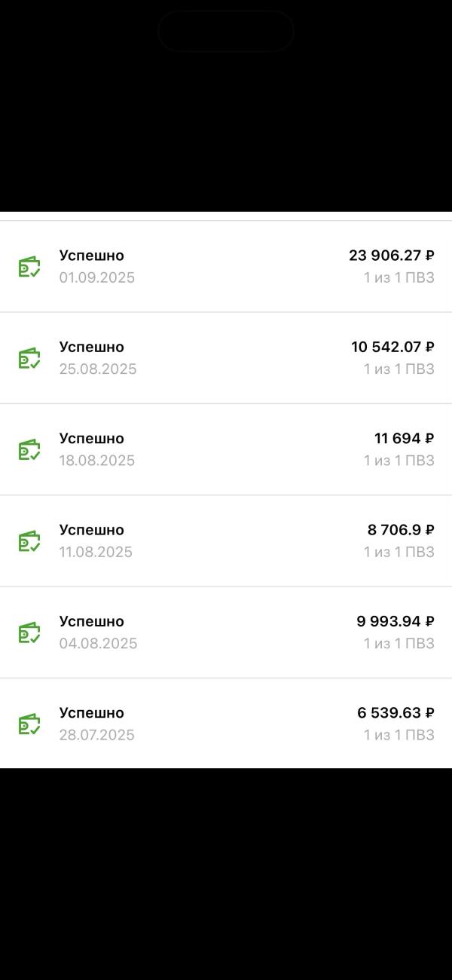Viewport: 452px width, 980px height.
Task: Tap the wallet icon beside 25.08.2025
Action: [x=29, y=358]
